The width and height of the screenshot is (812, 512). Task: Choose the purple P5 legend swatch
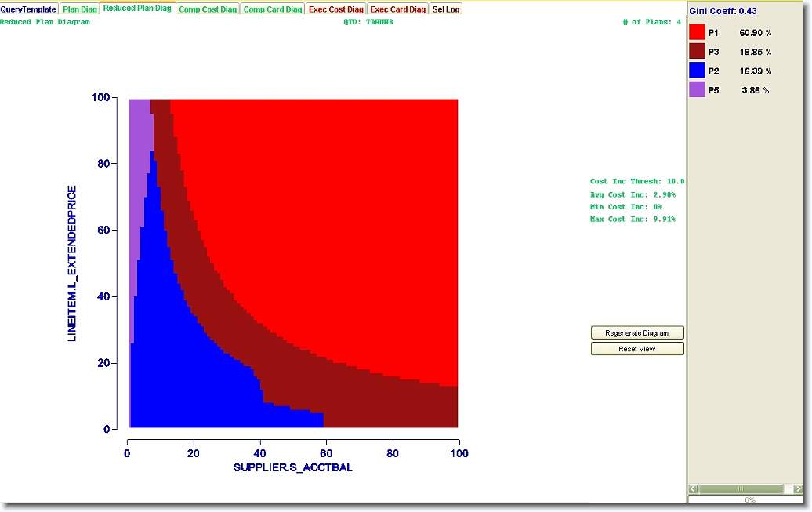[x=697, y=90]
